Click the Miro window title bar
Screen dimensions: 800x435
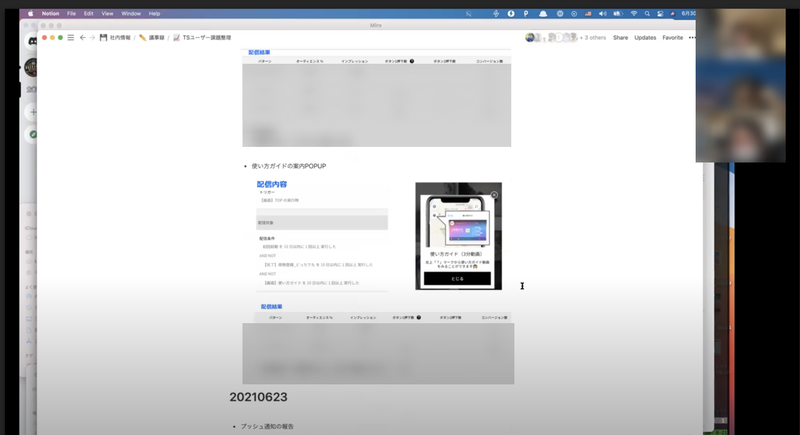coord(376,25)
